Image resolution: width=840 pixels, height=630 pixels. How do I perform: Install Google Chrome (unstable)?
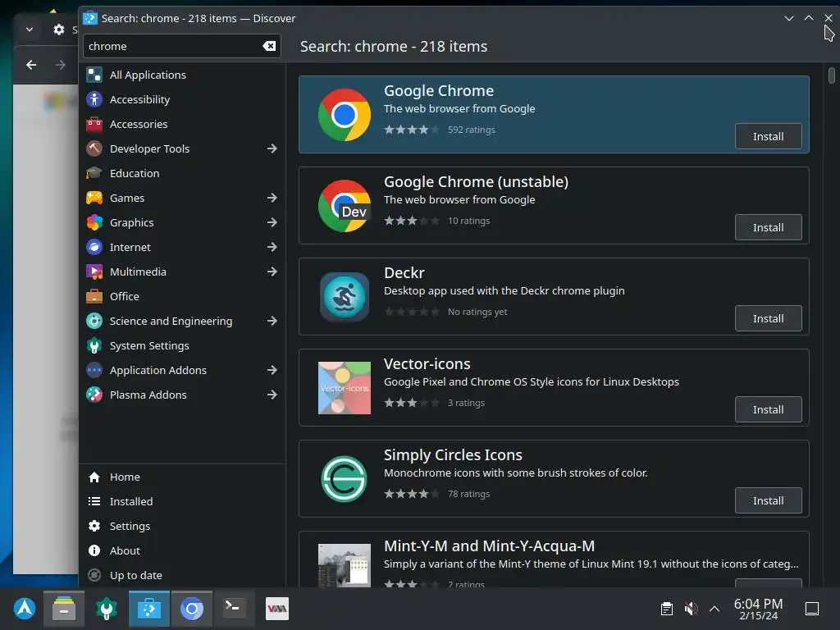(x=768, y=228)
